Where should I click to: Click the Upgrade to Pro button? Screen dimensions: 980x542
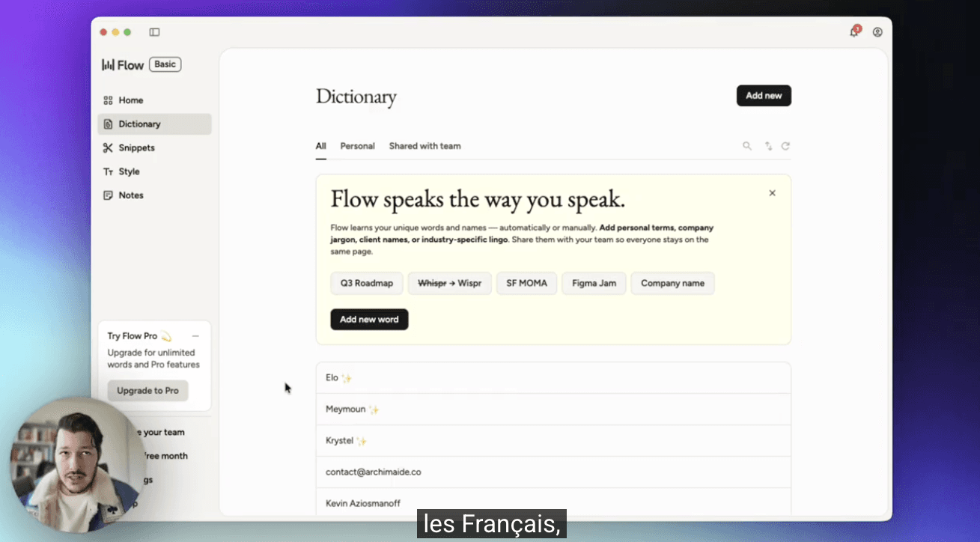(147, 391)
